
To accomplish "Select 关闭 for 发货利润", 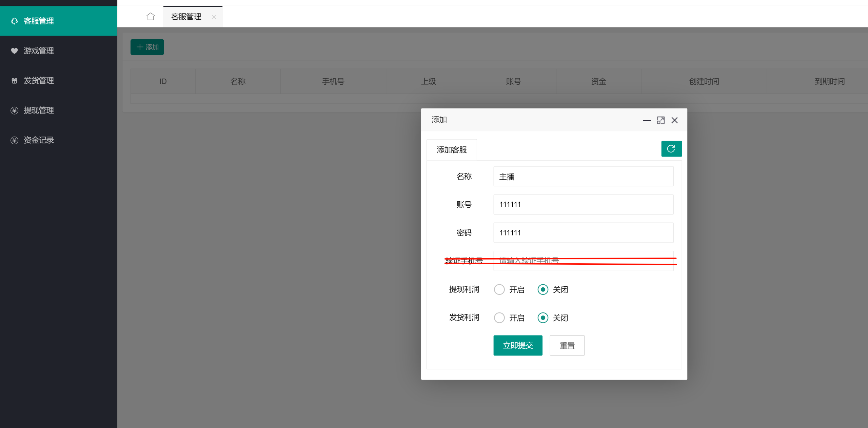I will point(542,318).
